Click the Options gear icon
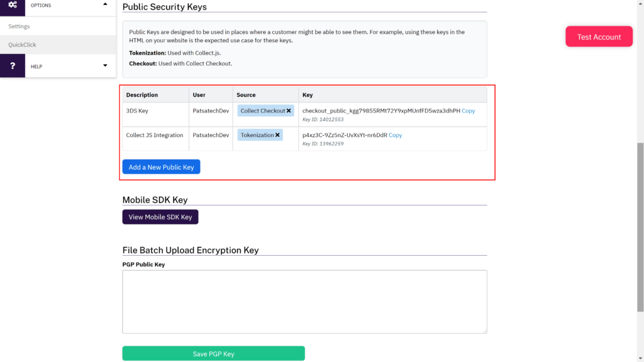The width and height of the screenshot is (644, 362). [x=13, y=5]
